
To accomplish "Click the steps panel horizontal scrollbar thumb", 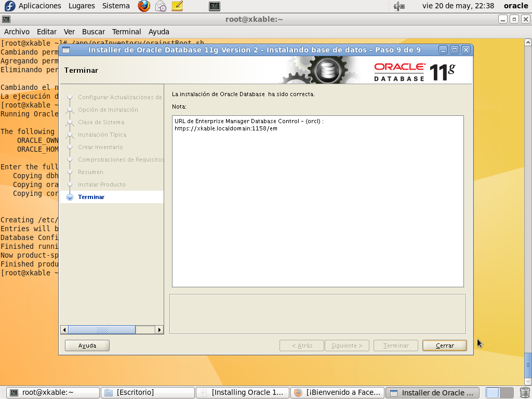I will 102,329.
